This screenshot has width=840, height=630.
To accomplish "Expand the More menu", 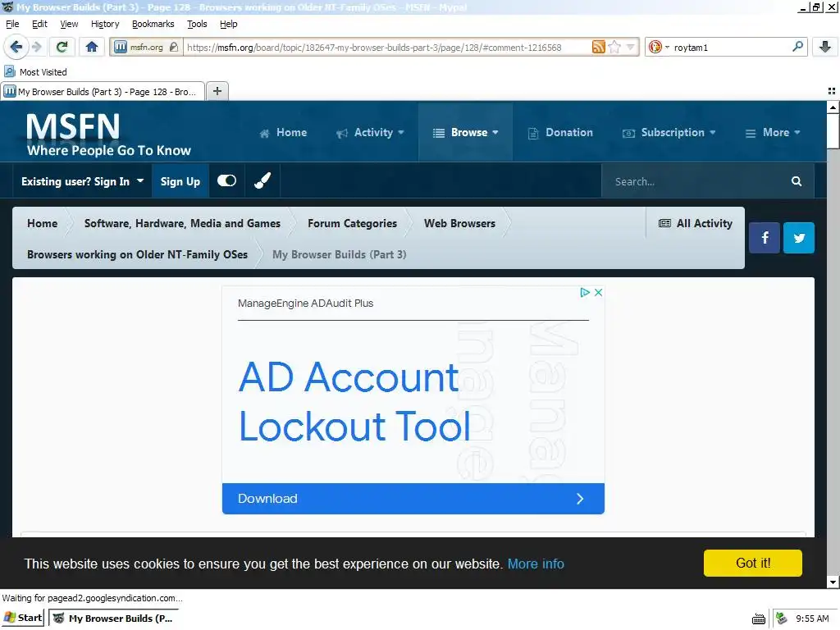I will 773,132.
